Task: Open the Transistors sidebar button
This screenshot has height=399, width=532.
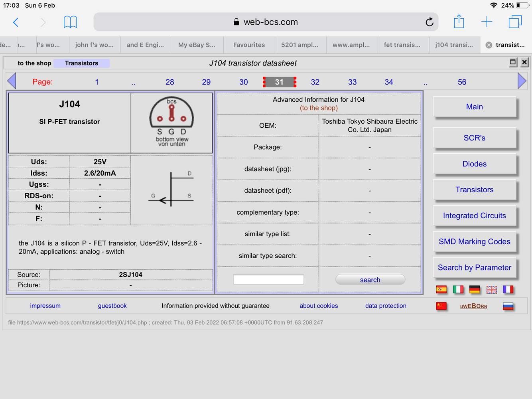Action: pos(475,190)
